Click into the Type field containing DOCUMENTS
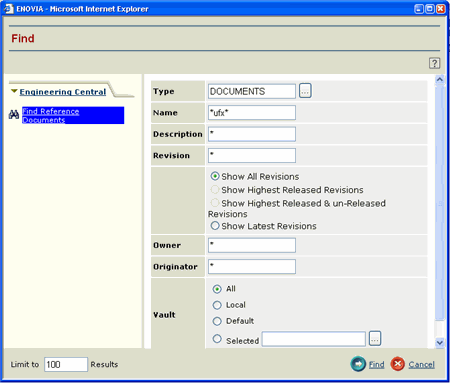The width and height of the screenshot is (450, 383). [x=252, y=91]
